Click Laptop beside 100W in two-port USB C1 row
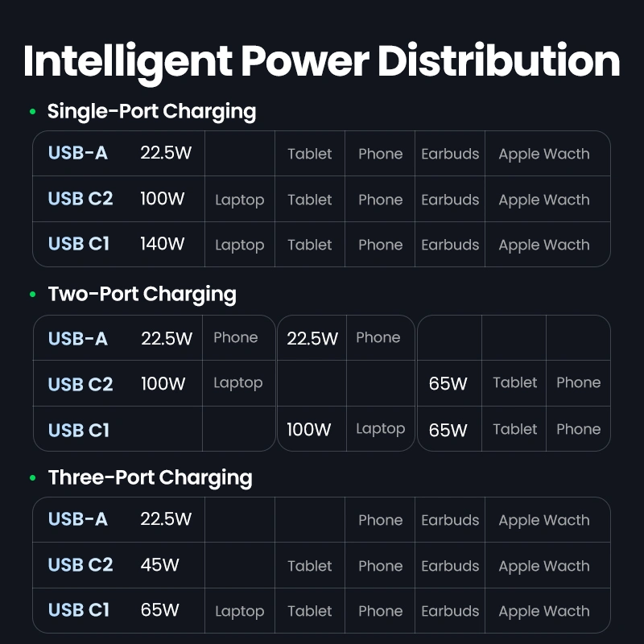Viewport: 644px width, 644px height. [380, 429]
